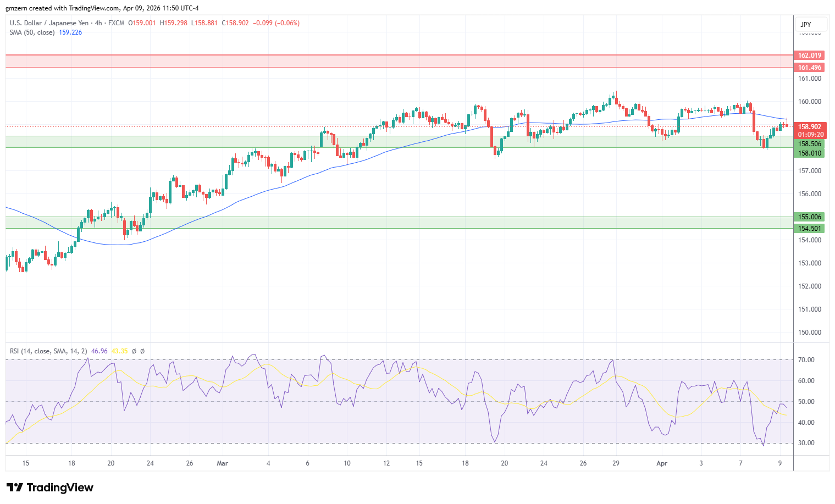835x504 pixels.
Task: Click the 154.501 price label
Action: tap(810, 229)
